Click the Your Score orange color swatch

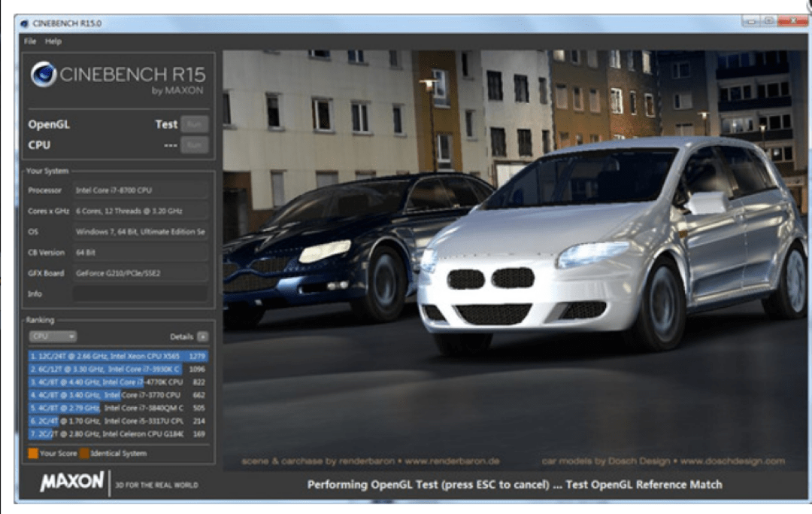[32, 455]
